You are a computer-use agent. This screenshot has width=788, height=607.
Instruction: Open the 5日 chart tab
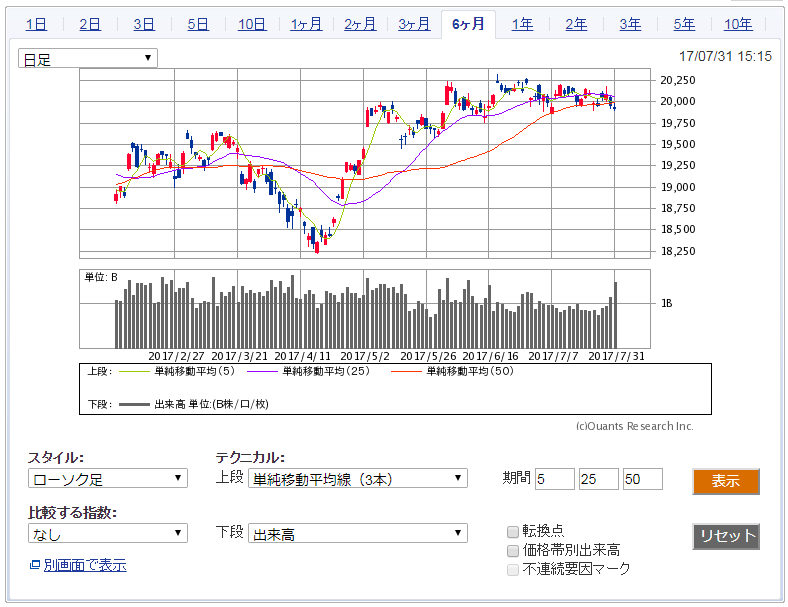click(198, 24)
